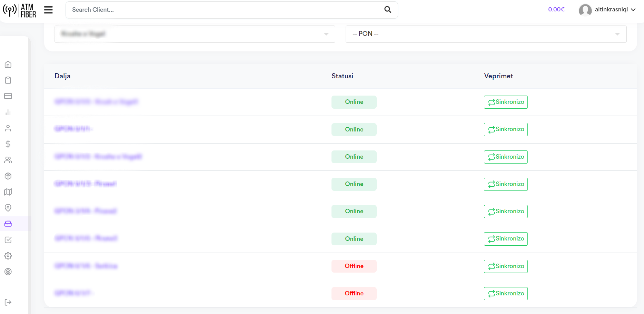Viewport: 644px width, 314px height.
Task: Select the hard drive device icon in sidebar
Action: [8, 224]
